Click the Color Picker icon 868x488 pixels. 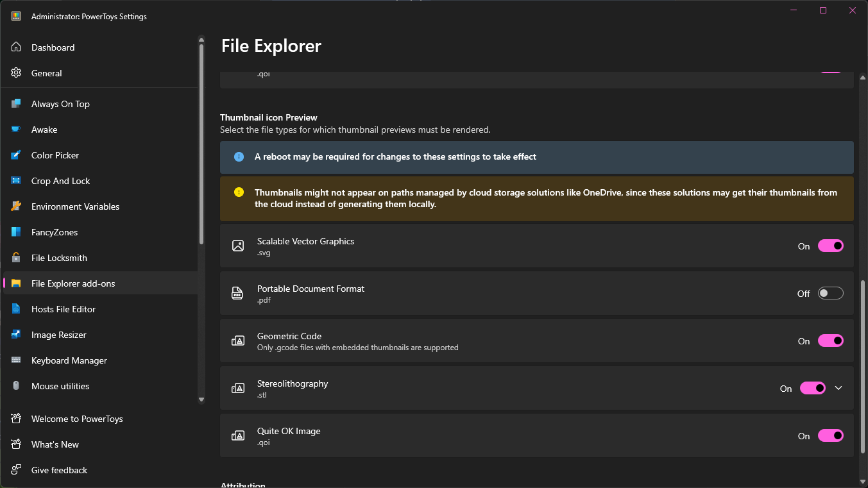[17, 155]
